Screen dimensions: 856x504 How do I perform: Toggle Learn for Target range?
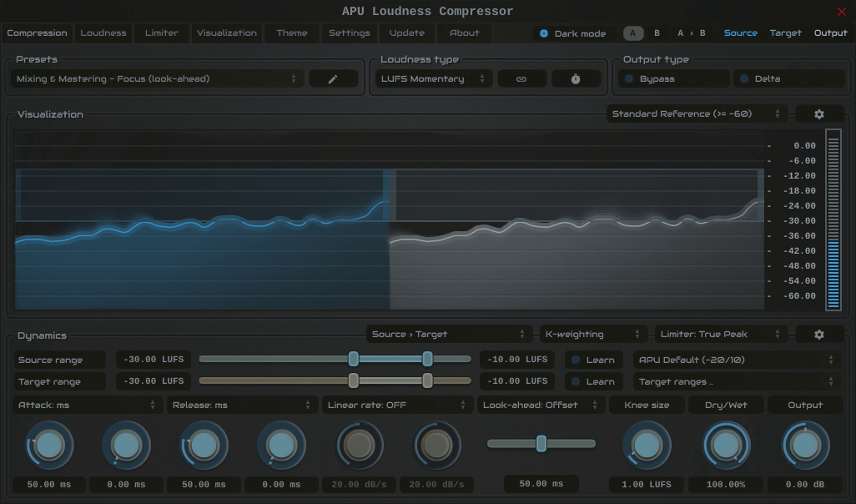[594, 381]
